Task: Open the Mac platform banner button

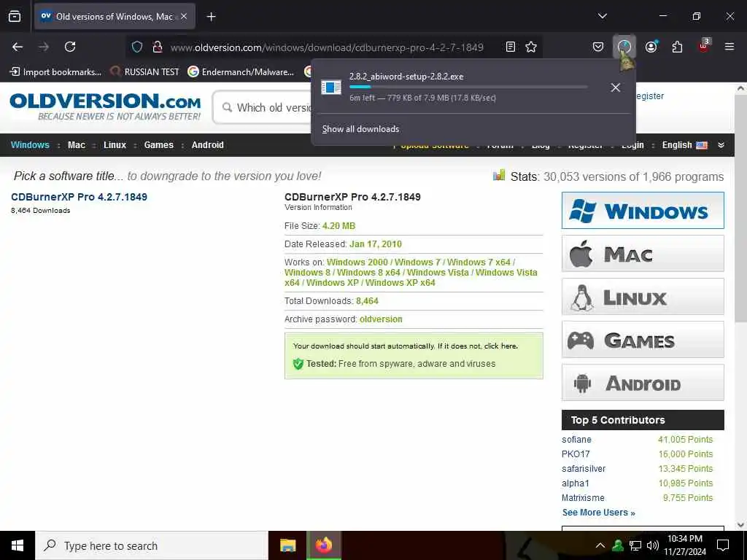Action: [643, 253]
